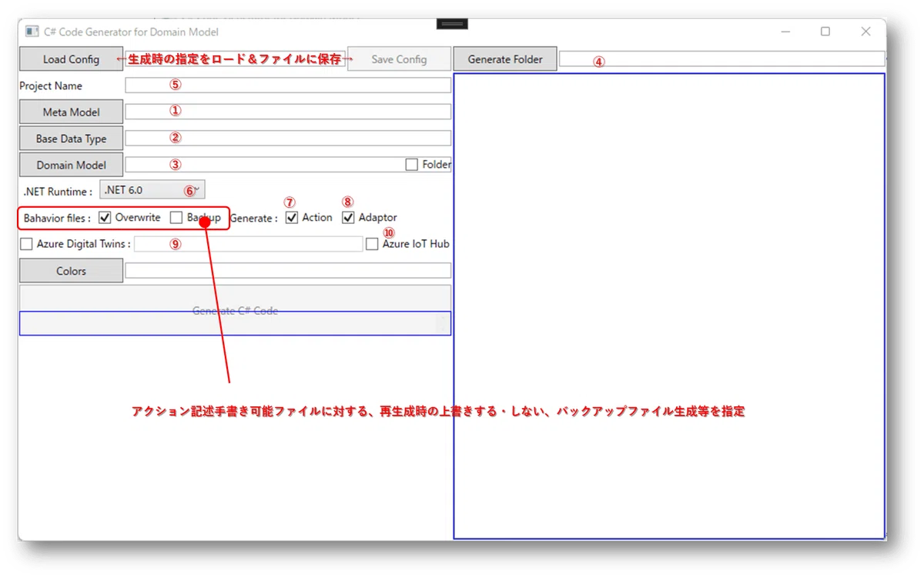Screen dimensions: 924x578
Task: Close the C# Code Generator window
Action: point(866,32)
